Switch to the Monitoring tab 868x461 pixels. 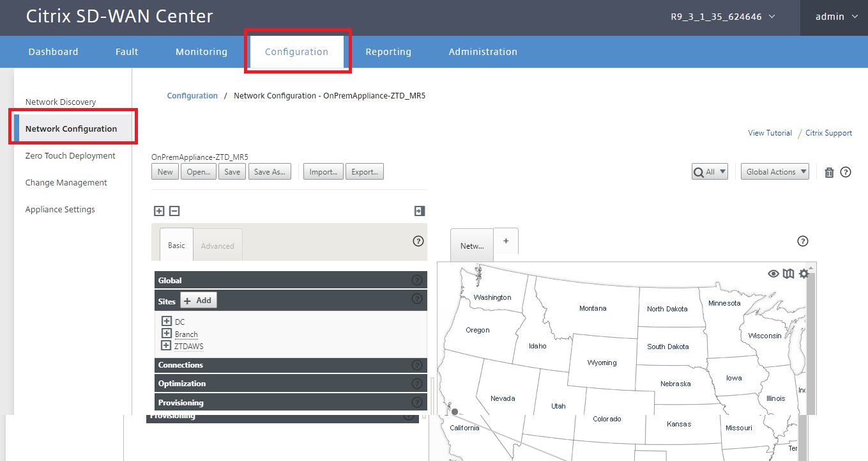pyautogui.click(x=201, y=52)
